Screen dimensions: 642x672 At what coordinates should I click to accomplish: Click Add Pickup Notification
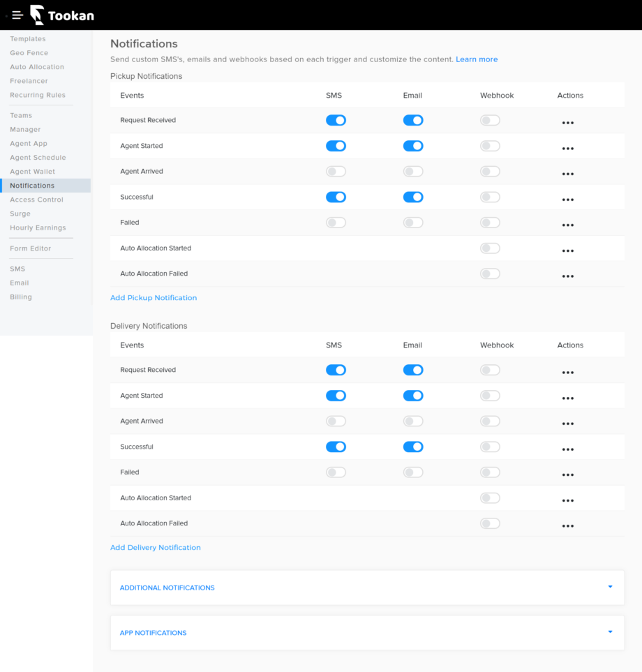coord(154,297)
